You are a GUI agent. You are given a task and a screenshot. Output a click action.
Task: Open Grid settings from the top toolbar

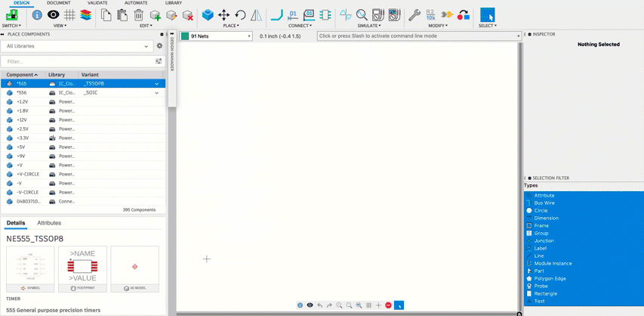[x=69, y=15]
